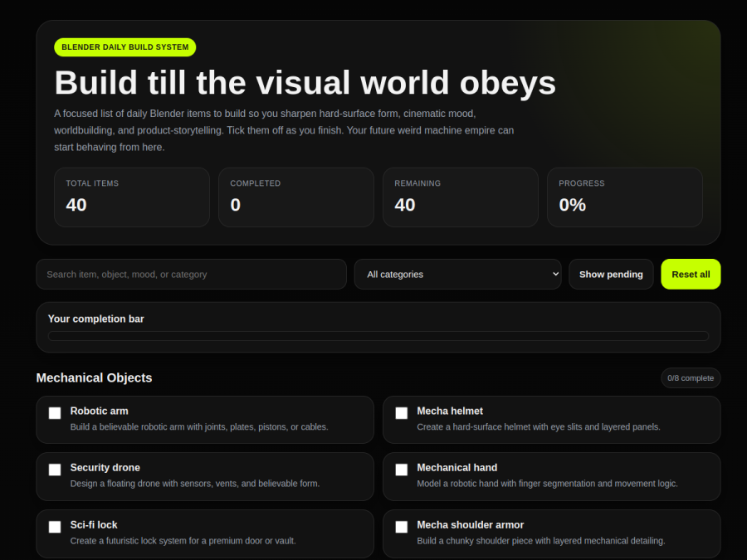Click the Mechanical hand description text
Screen dimensions: 747x560
(547, 484)
